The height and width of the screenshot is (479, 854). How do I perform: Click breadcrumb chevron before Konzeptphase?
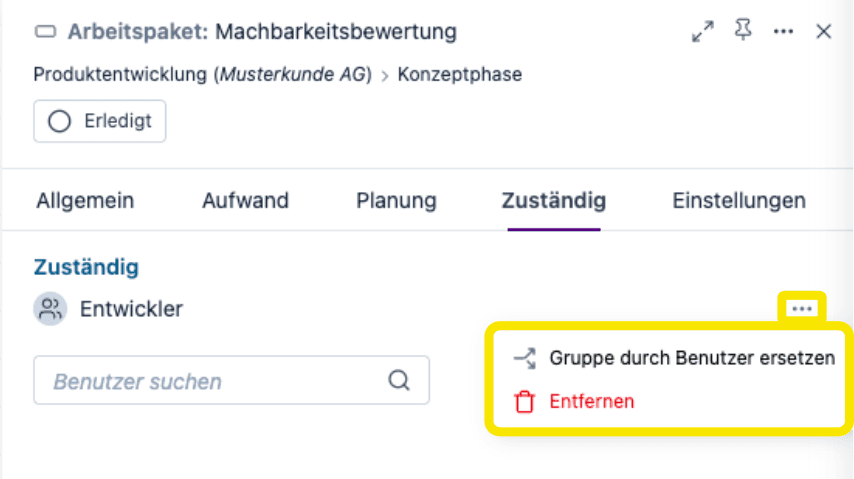385,76
